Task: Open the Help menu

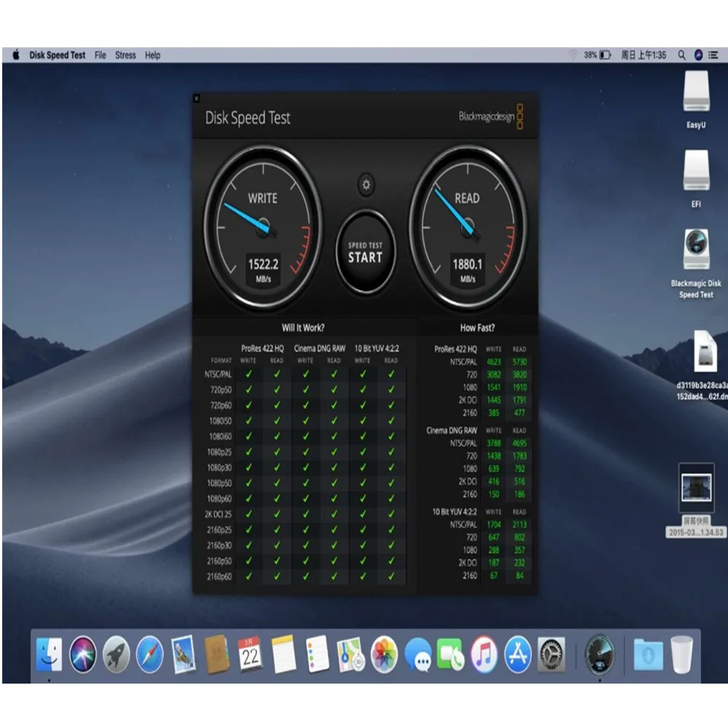Action: click(152, 55)
